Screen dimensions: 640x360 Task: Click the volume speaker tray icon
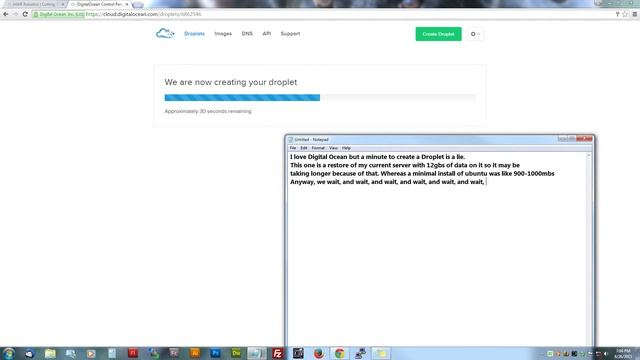606,353
